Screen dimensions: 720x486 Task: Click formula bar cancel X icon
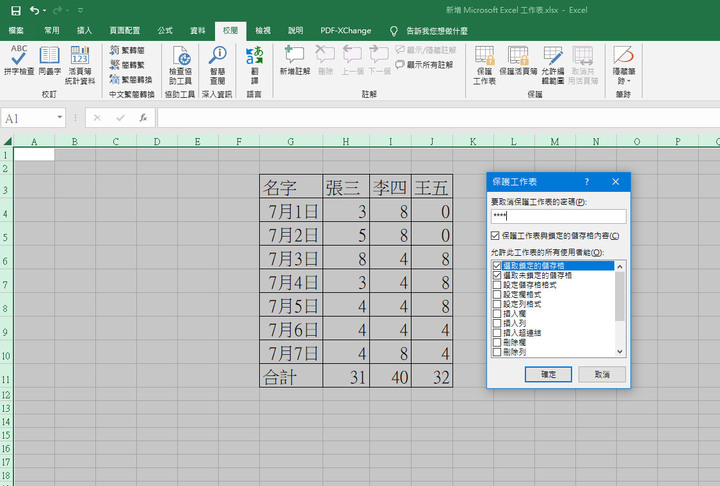[97, 118]
